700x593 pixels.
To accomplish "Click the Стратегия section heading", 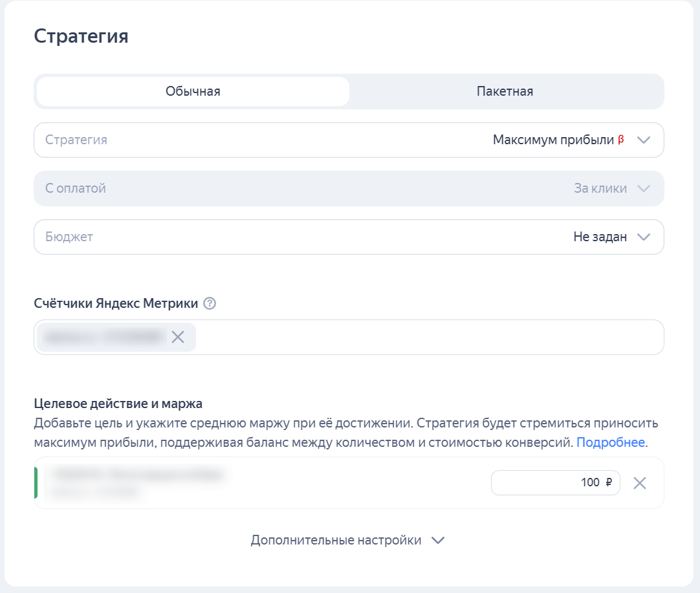I will click(81, 36).
